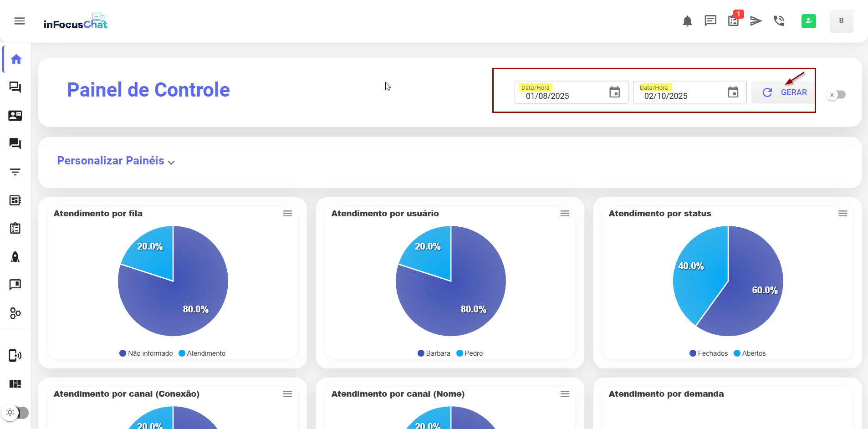Expand the Personalizar Painéis section
Screen dimensions: 868x429
pos(116,161)
